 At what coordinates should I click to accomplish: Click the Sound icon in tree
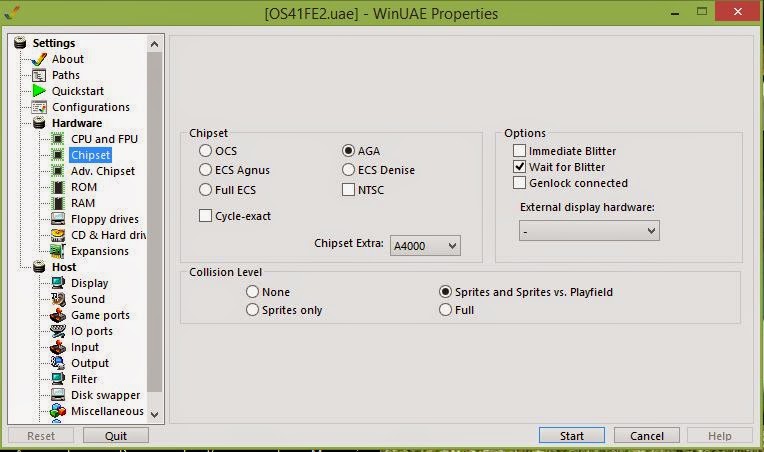pos(58,299)
